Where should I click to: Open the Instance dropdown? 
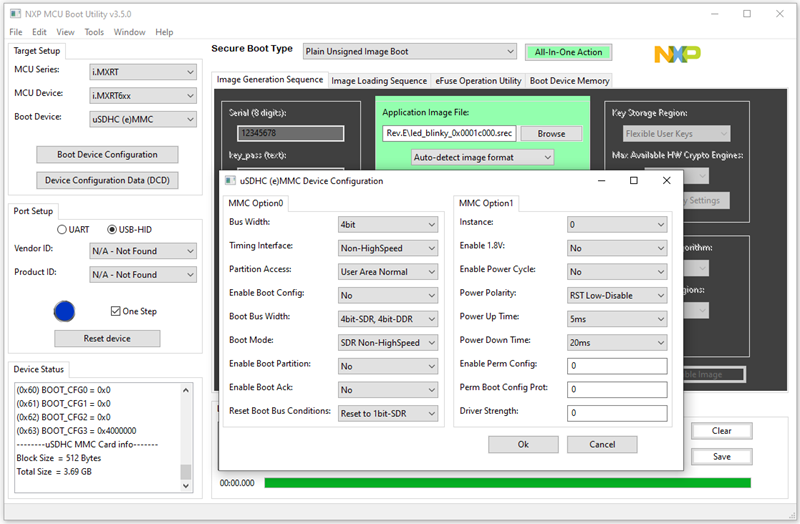click(617, 224)
